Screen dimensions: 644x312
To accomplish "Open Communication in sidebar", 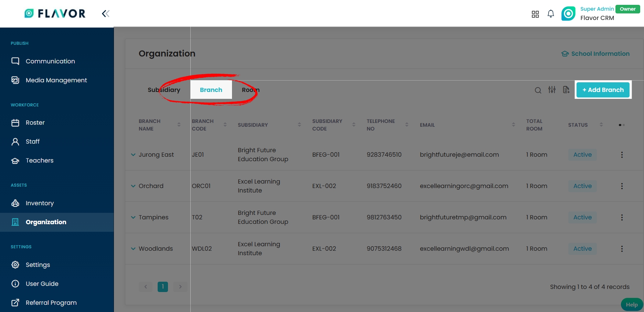I will (x=57, y=61).
